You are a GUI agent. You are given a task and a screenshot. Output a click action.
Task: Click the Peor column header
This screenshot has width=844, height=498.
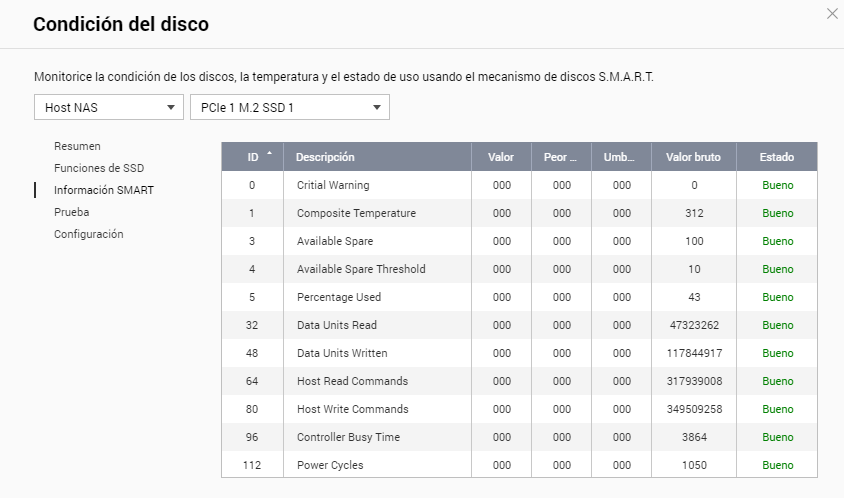pyautogui.click(x=561, y=157)
